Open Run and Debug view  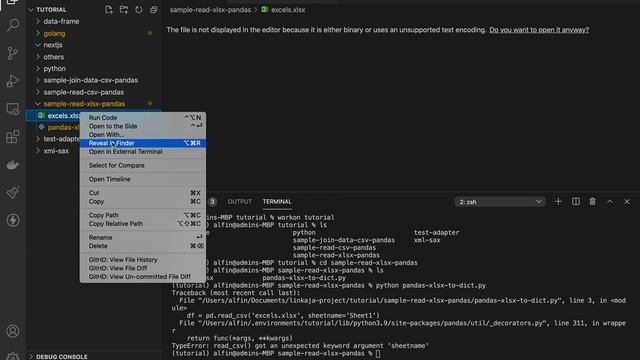coord(13,81)
